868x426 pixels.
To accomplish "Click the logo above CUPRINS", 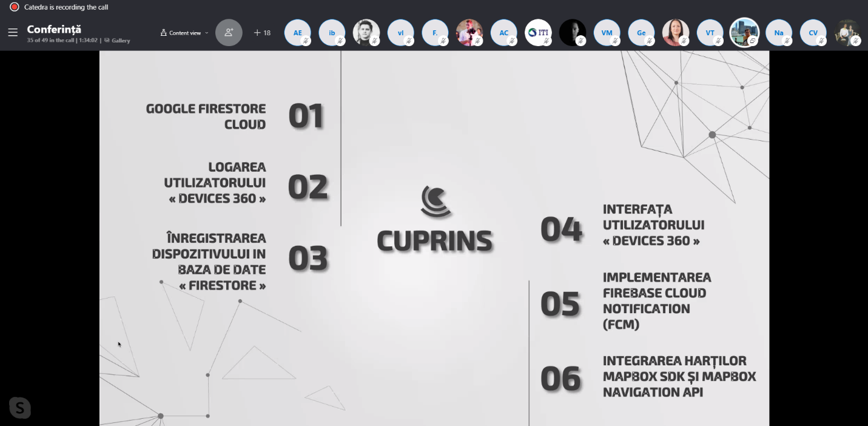I will pyautogui.click(x=436, y=201).
